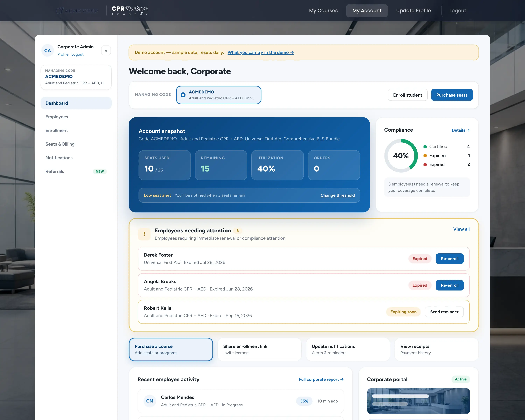Select Dashboard in the sidebar
The image size is (525, 420).
(x=76, y=103)
